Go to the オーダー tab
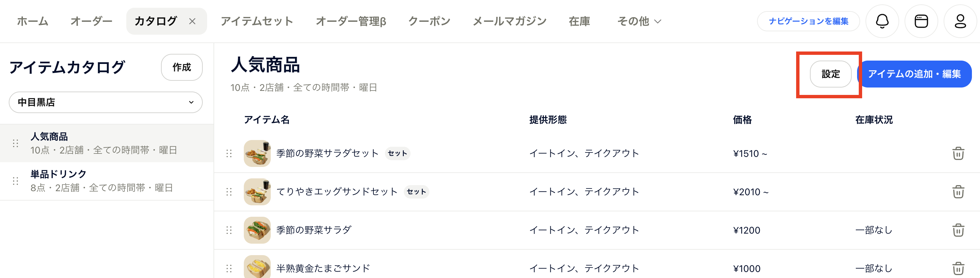980x278 pixels. (x=91, y=21)
